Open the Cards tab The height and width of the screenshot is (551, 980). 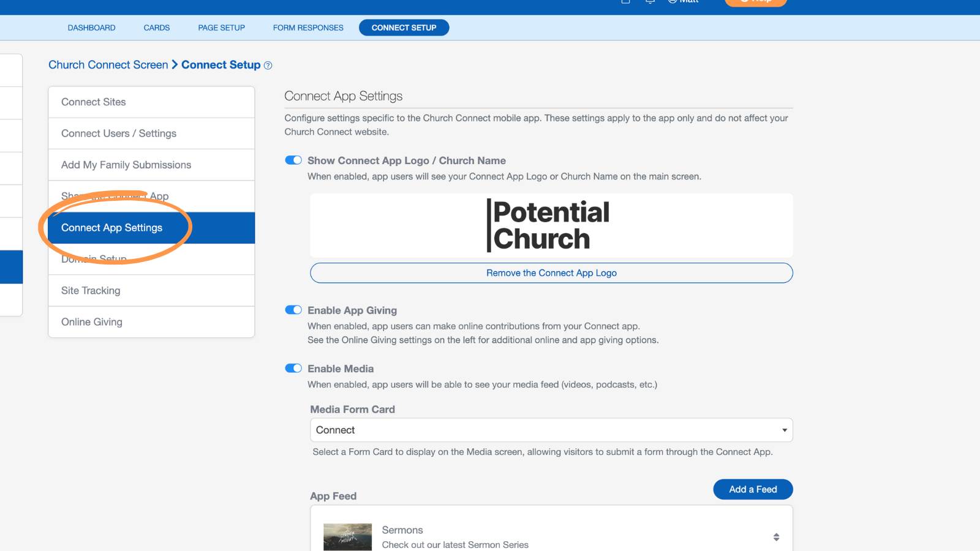point(157,28)
